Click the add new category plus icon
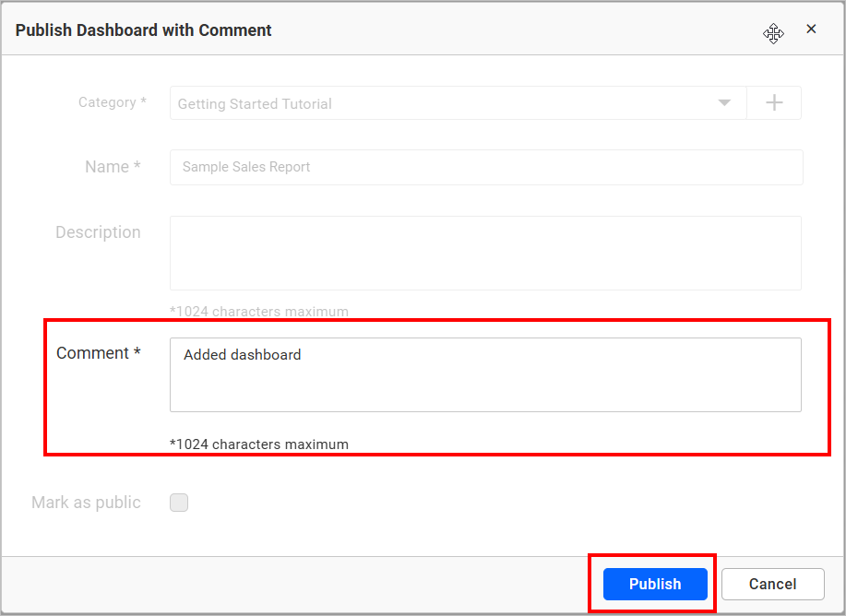Screen dimensions: 846x616 (x=774, y=102)
